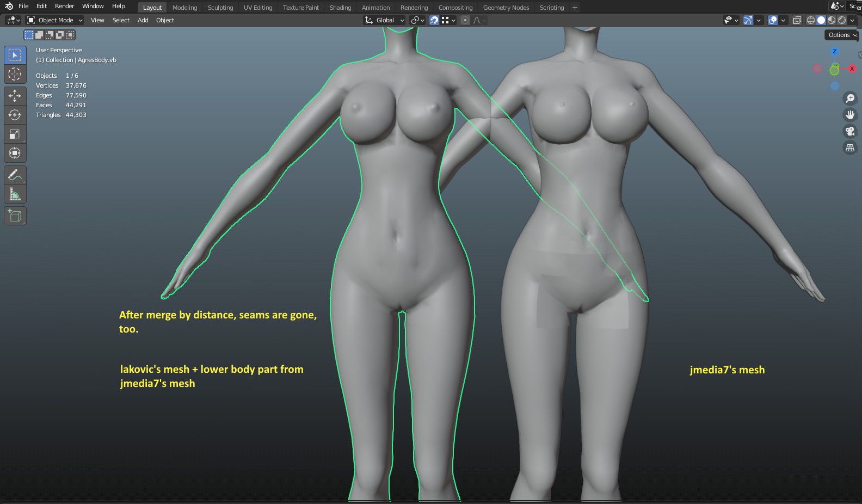Set selection mode to Set New

29,35
